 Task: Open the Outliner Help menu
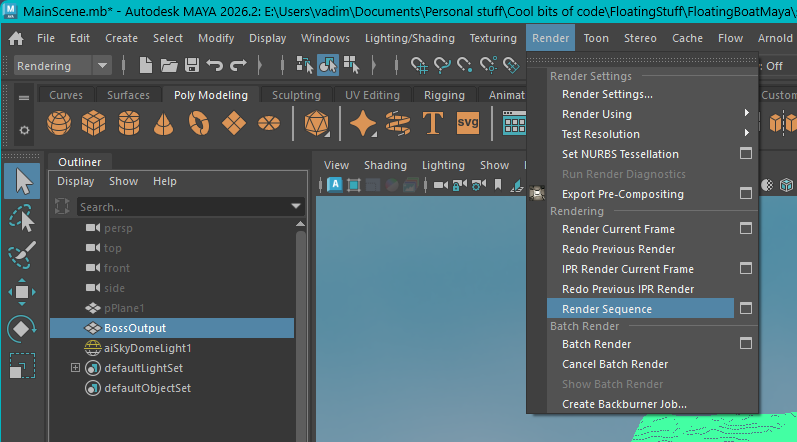coord(165,181)
